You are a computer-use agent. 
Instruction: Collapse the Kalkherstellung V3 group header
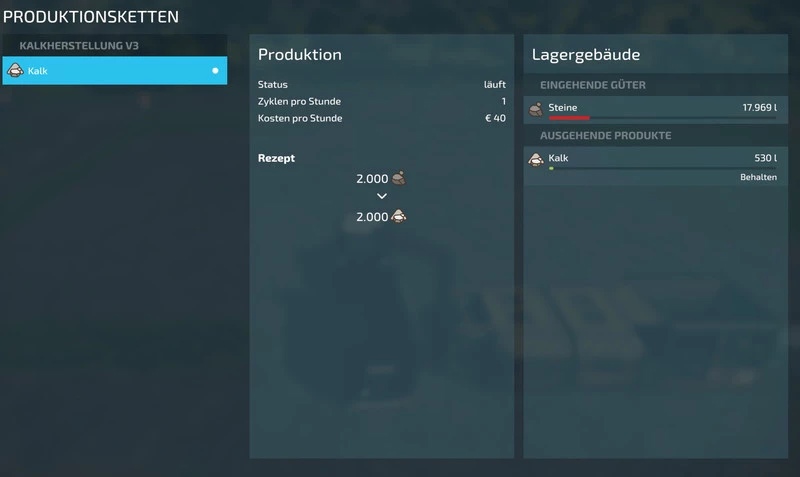click(x=115, y=45)
